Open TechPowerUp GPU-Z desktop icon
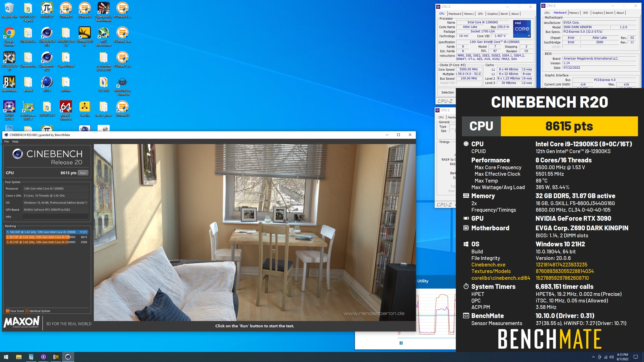 tap(28, 111)
